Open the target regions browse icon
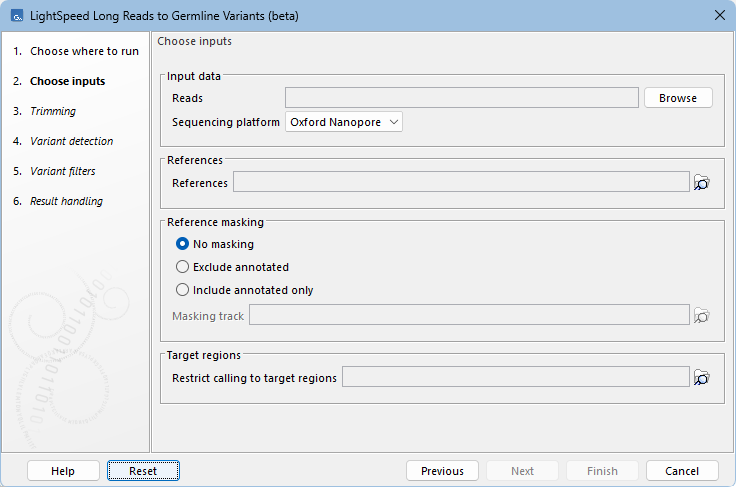This screenshot has width=736, height=487. (x=702, y=378)
